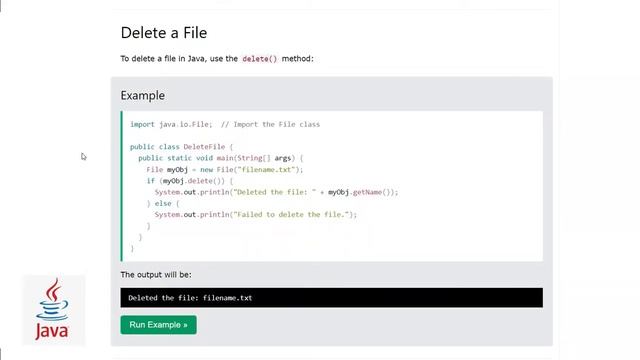Screen dimensions: 640x360
Task: Click 'To delete a file in Java' sentence
Action: tap(217, 59)
